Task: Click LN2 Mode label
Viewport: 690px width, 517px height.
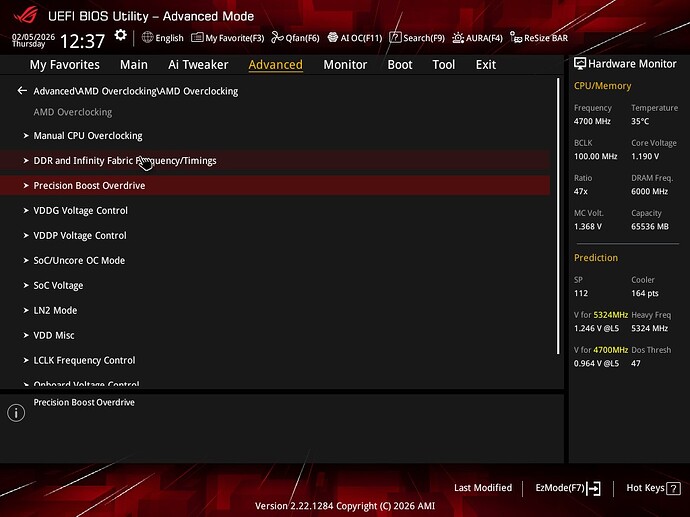Action: [55, 310]
